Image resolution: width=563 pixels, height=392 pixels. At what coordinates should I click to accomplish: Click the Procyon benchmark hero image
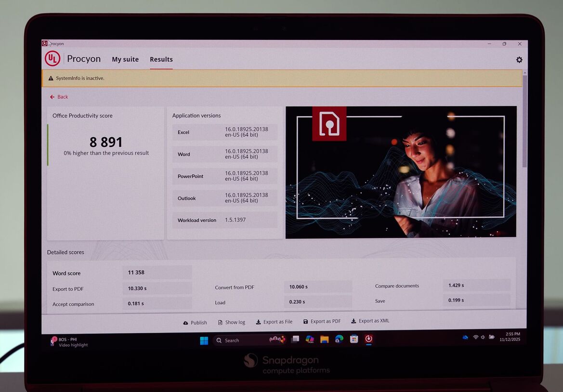[401, 171]
